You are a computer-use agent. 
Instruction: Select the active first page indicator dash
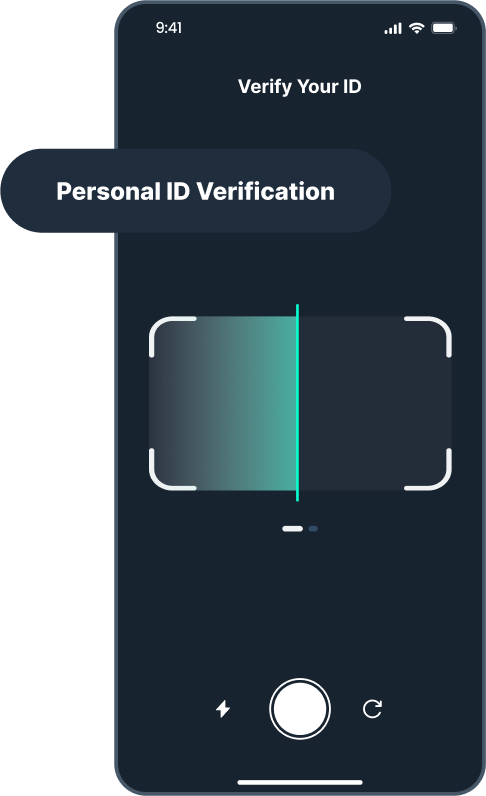[x=293, y=528]
